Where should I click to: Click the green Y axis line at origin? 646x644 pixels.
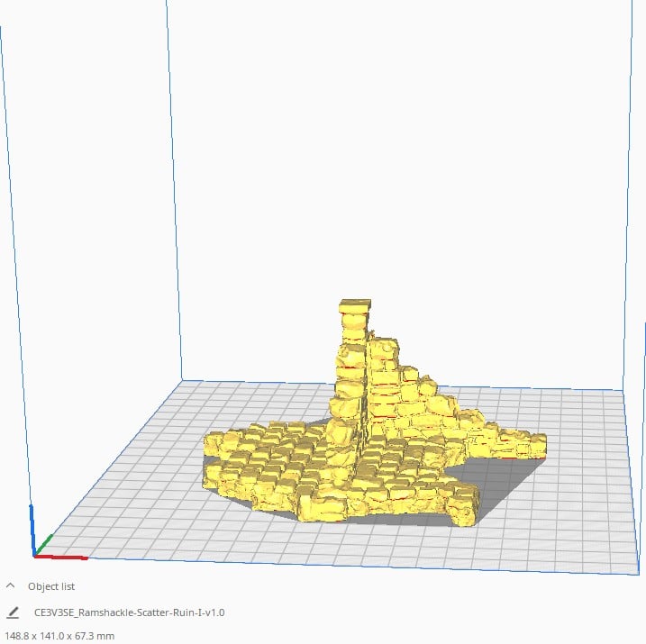pyautogui.click(x=45, y=544)
